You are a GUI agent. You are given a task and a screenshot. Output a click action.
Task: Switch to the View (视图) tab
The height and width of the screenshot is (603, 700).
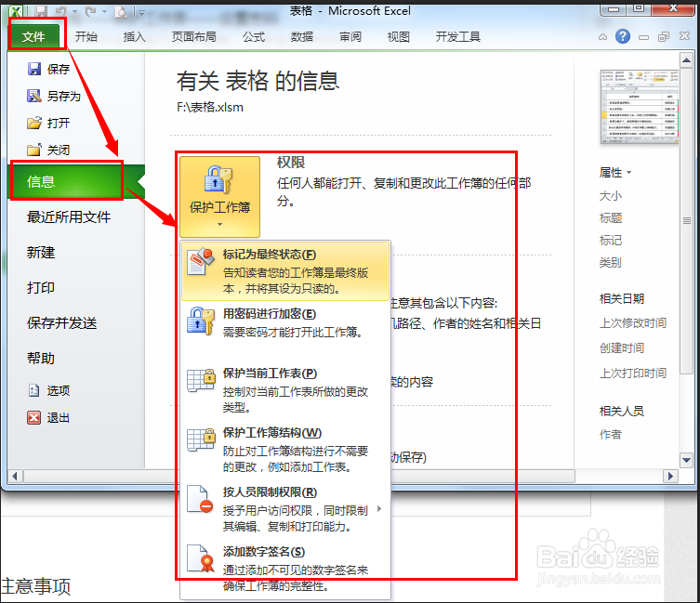point(398,36)
